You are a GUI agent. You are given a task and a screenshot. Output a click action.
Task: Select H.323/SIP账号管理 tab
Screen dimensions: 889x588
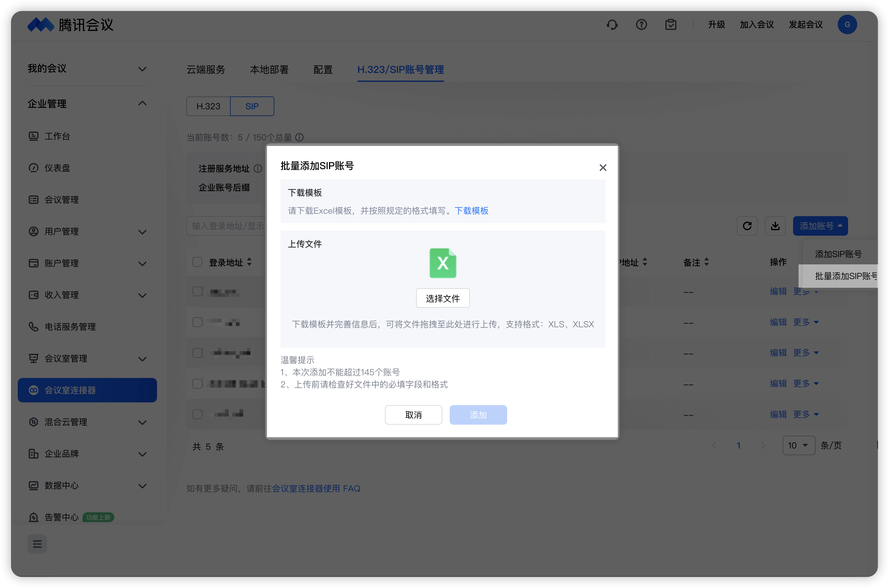[401, 70]
